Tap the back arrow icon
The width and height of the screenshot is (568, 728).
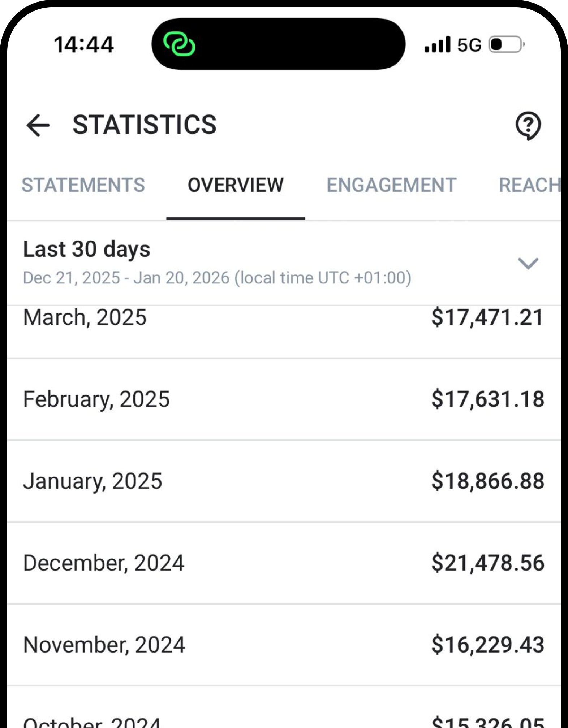point(38,125)
